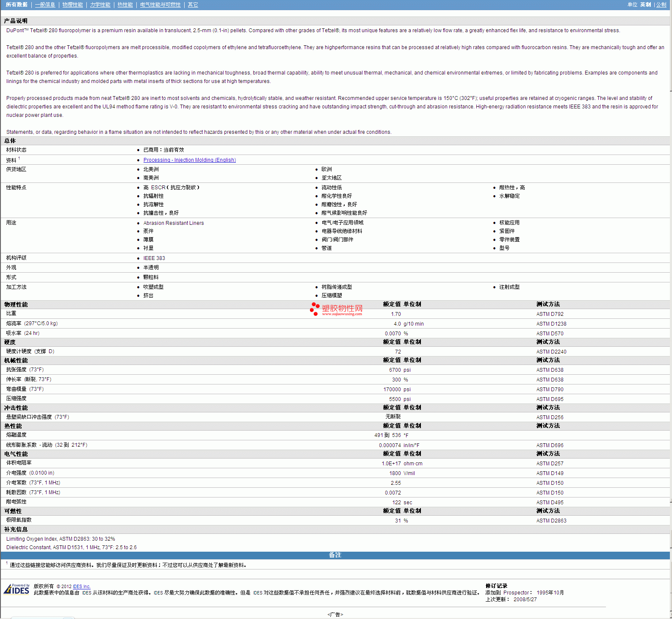Click the IDES logo in the footer
Image resolution: width=672 pixels, height=619 pixels.
point(17,589)
